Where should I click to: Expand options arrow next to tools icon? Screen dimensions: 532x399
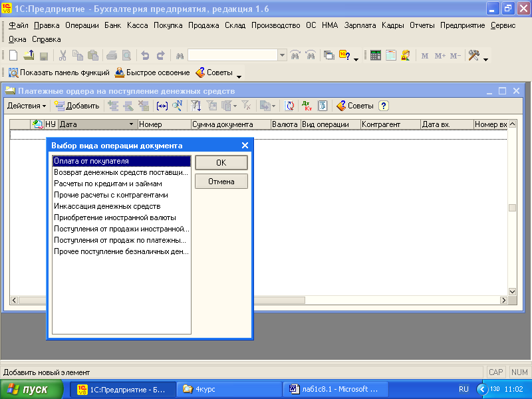(x=485, y=59)
